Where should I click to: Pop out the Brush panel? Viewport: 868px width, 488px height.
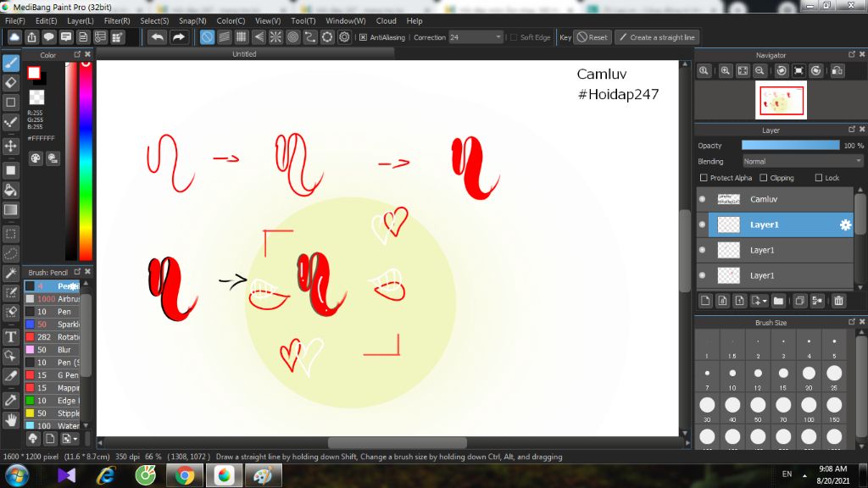[77, 272]
